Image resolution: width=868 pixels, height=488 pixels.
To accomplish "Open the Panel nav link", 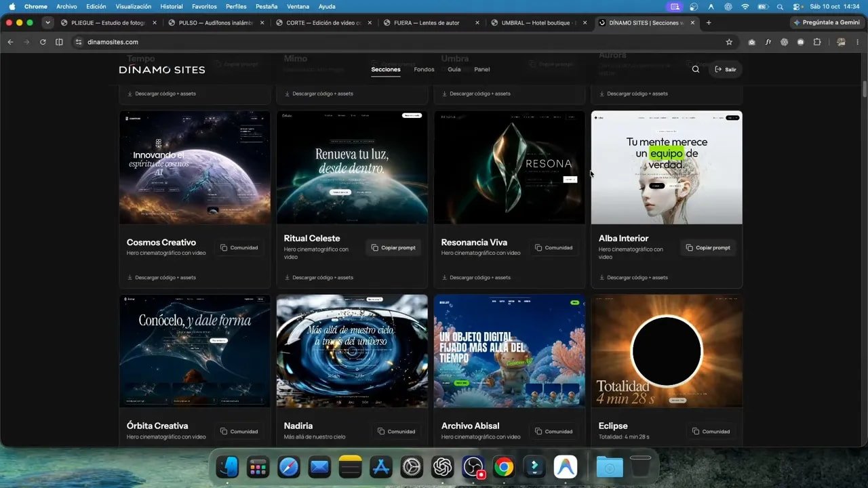I will pos(481,69).
